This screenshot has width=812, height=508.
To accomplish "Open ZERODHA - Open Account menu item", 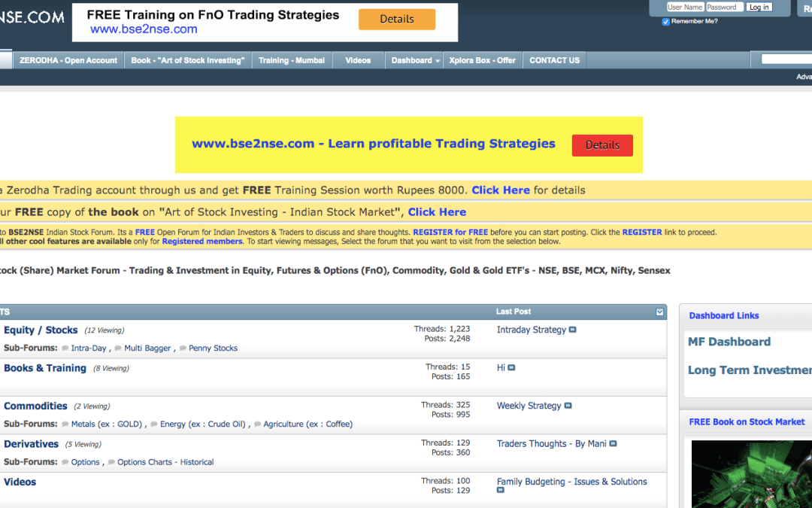I will pos(68,60).
